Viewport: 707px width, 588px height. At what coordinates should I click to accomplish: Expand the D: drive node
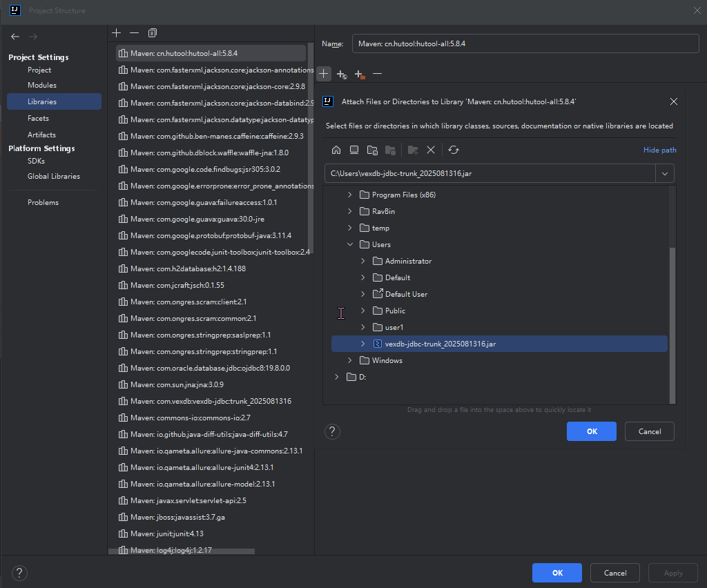pyautogui.click(x=337, y=377)
